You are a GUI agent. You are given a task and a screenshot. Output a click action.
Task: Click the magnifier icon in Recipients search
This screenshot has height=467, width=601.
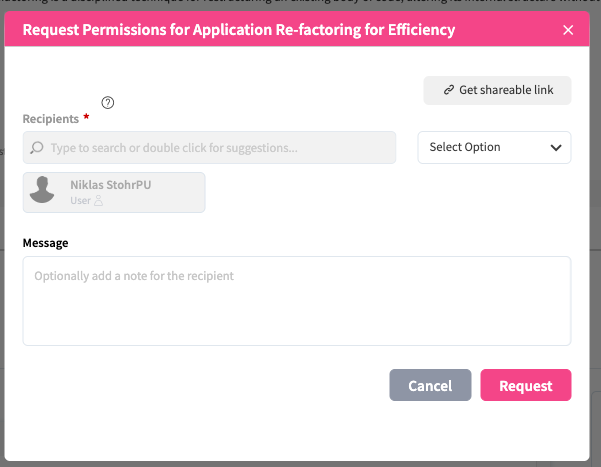(37, 148)
